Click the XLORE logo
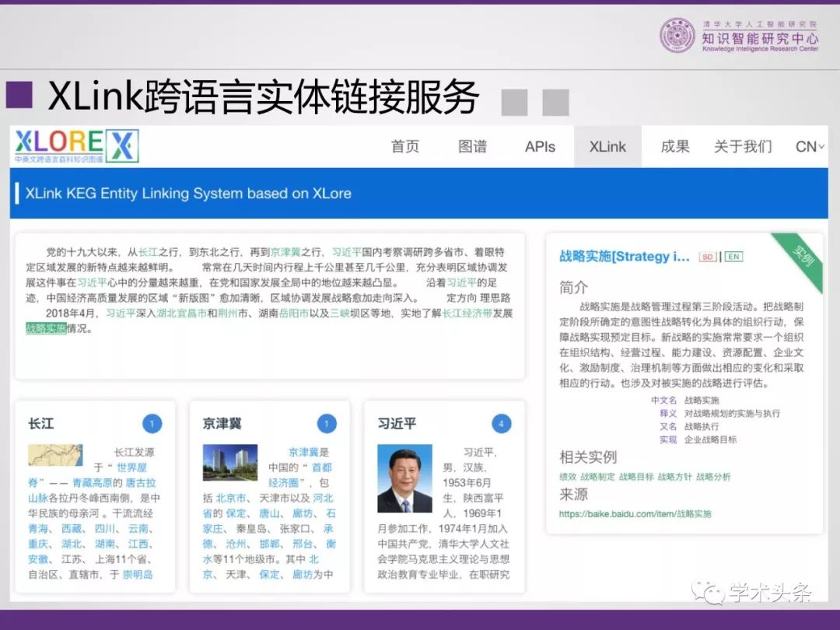The height and width of the screenshot is (630, 840). click(x=77, y=145)
